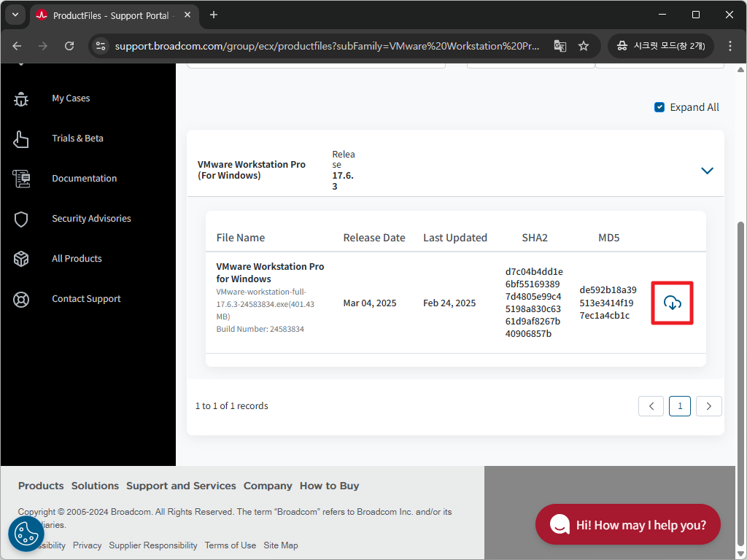
Task: Open the cookie settings icon
Action: coord(26,533)
